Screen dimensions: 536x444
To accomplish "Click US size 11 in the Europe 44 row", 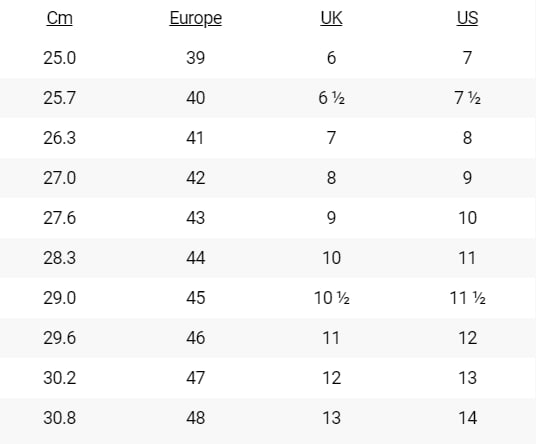I will tap(467, 258).
